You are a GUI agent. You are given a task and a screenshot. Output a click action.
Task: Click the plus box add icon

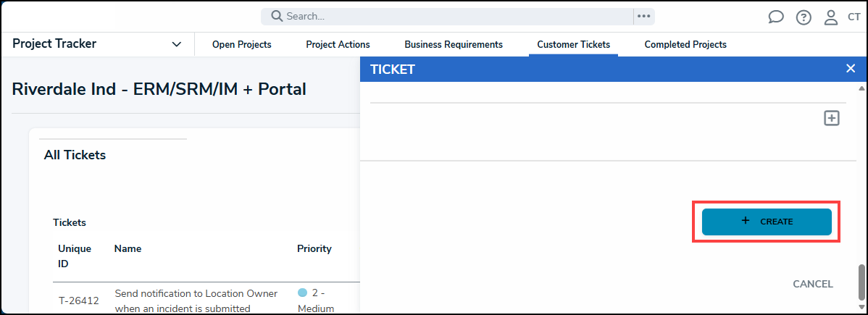coord(832,118)
